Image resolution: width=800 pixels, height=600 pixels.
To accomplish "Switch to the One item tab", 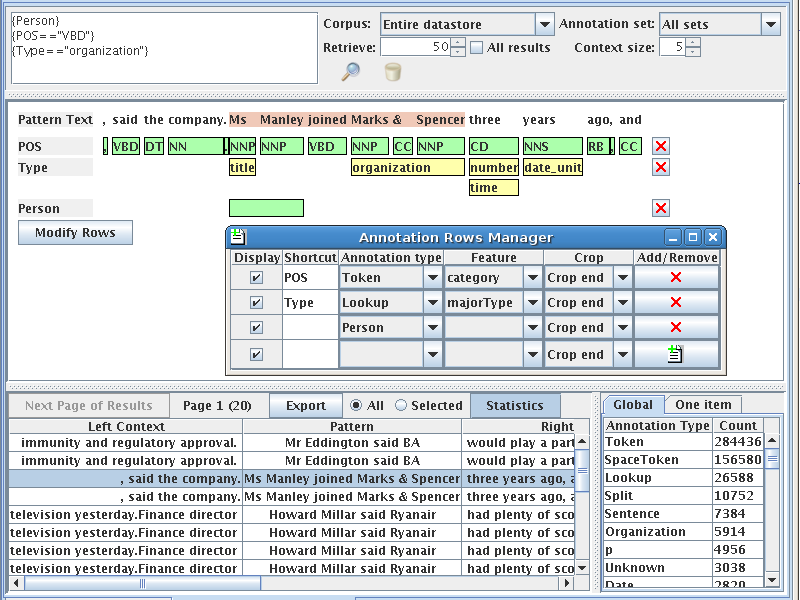I will coord(703,405).
